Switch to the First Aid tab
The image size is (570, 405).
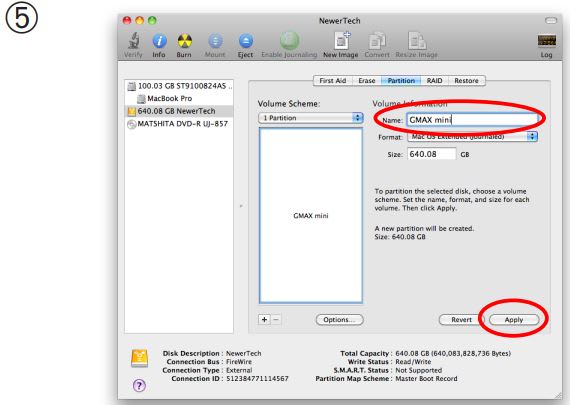[x=332, y=81]
